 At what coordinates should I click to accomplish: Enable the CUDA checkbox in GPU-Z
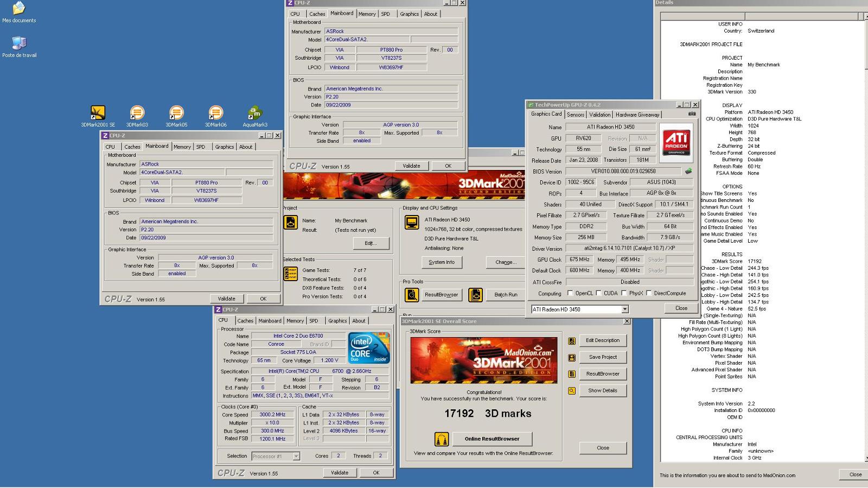tap(598, 293)
